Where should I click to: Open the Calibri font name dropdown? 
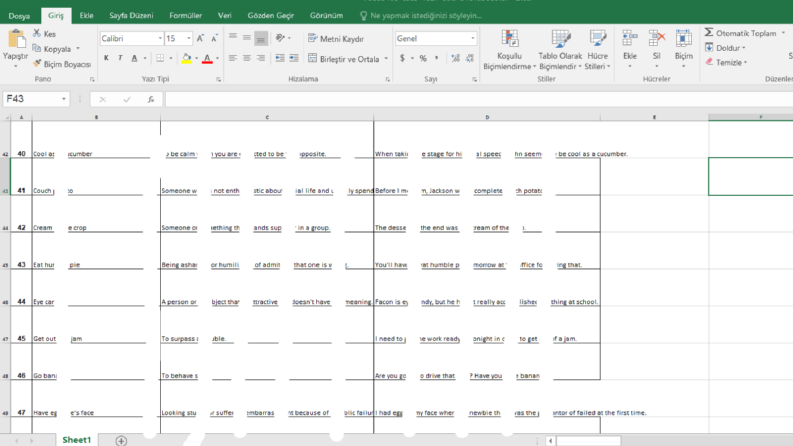160,38
